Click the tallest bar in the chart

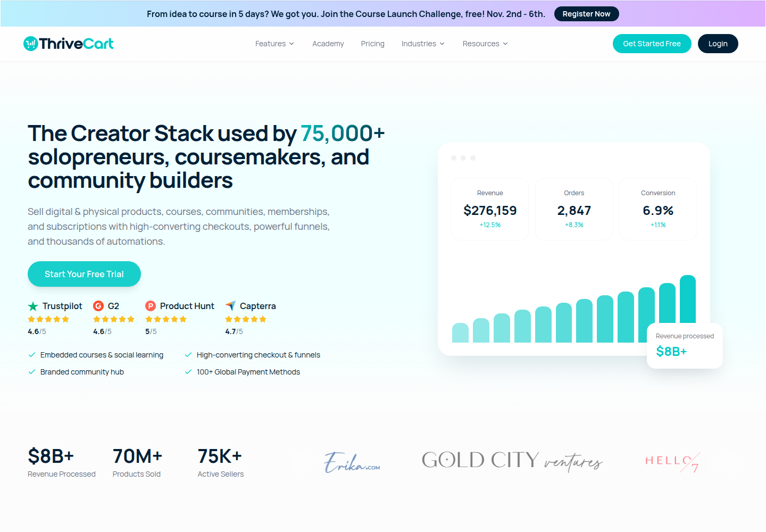point(688,299)
